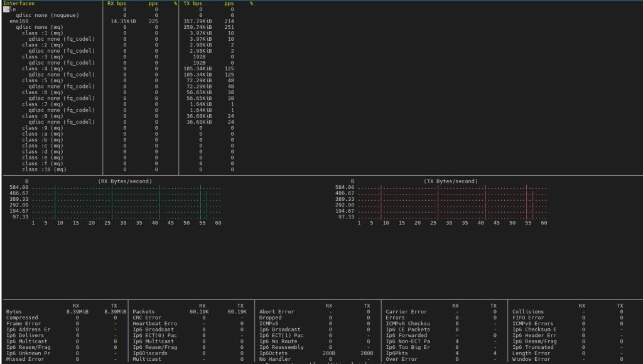The image size is (643, 364).
Task: Select class :1 (mq) row
Action: (x=41, y=33)
